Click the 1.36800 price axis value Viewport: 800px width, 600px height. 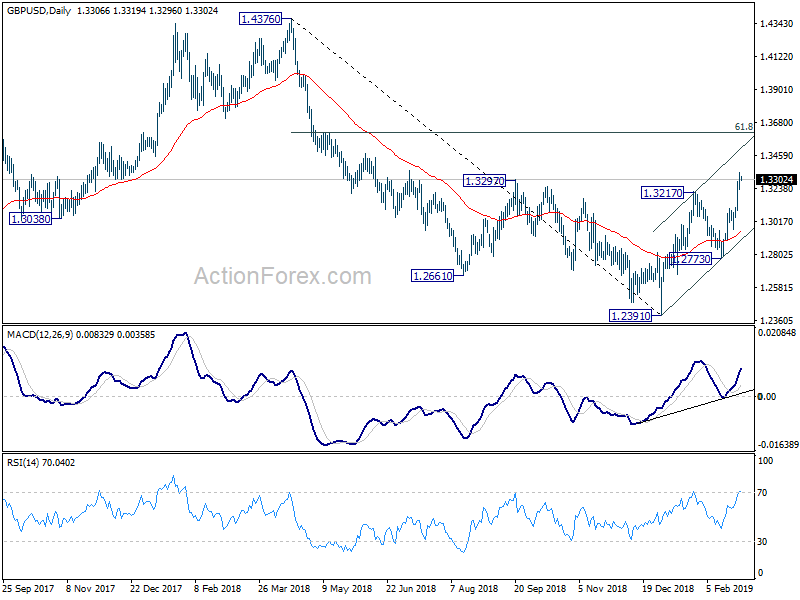click(x=777, y=123)
